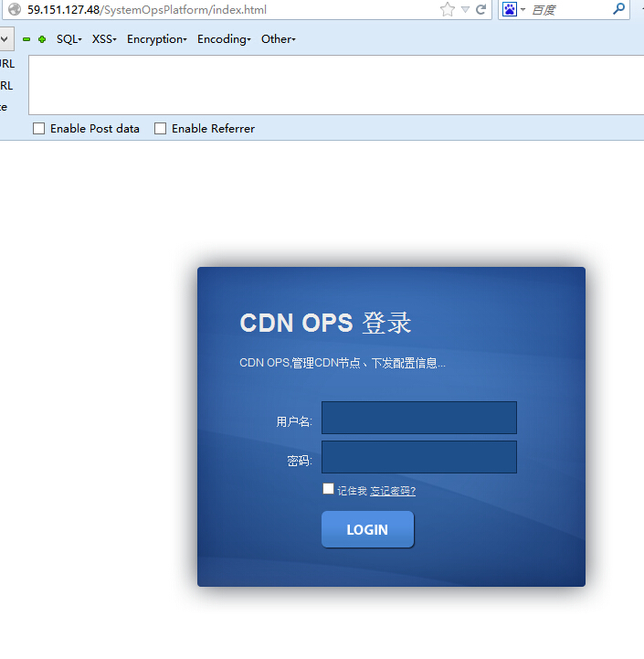Viewport: 644px width, 659px height.
Task: Open the 忘记密码? forgot password link
Action: click(x=393, y=491)
